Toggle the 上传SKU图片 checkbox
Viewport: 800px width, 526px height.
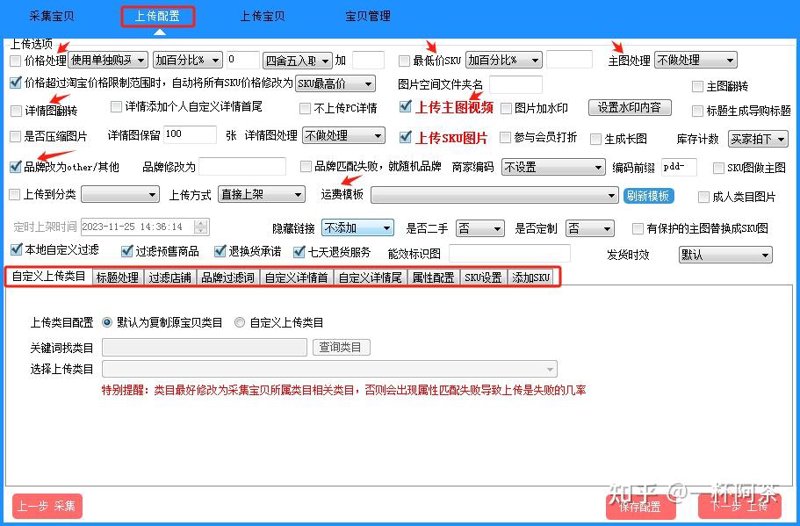pos(406,137)
